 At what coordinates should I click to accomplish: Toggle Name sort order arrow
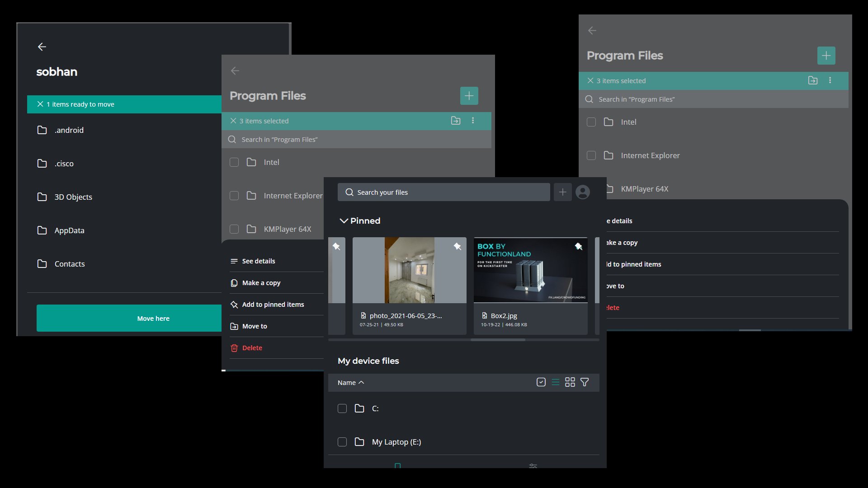tap(361, 383)
